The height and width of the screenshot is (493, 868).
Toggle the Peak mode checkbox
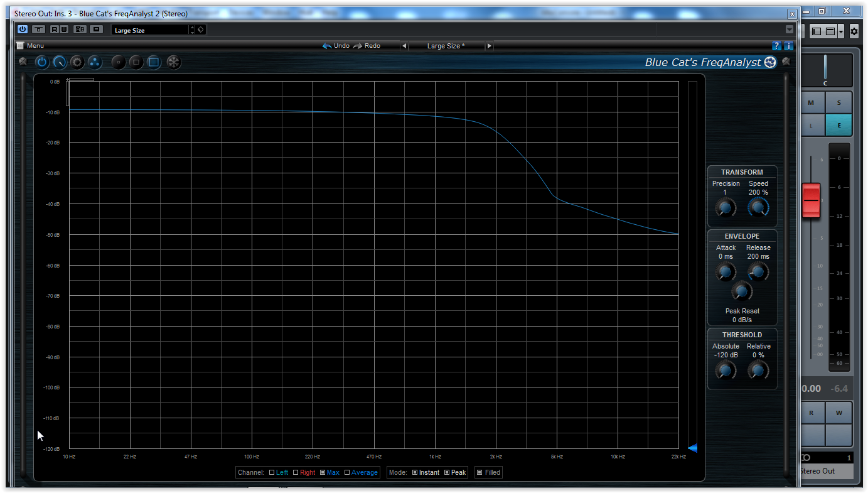pyautogui.click(x=447, y=472)
